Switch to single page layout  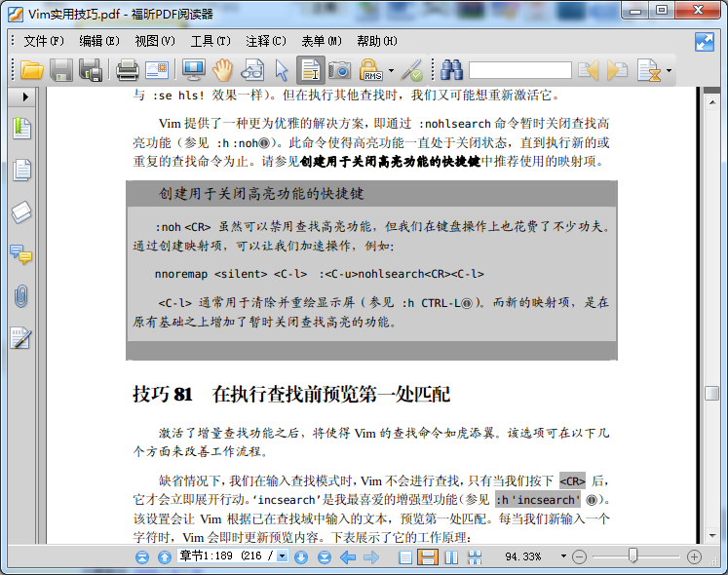tap(405, 556)
